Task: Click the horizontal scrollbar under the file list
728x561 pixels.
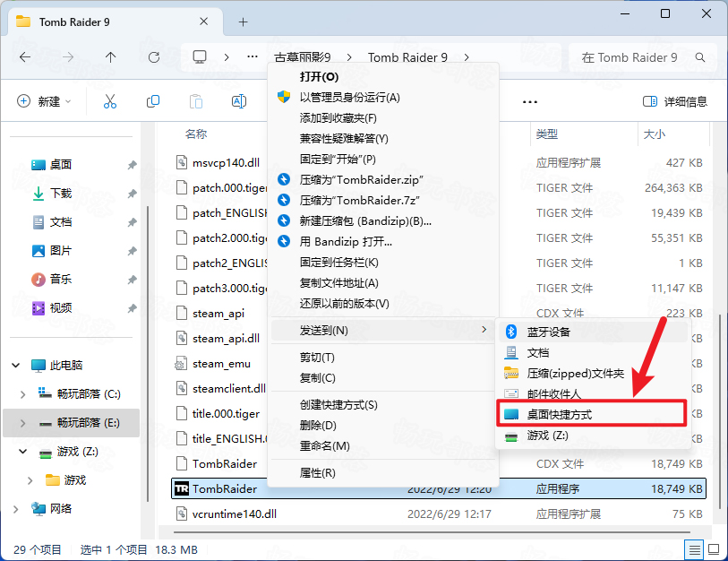Action: coord(432,532)
